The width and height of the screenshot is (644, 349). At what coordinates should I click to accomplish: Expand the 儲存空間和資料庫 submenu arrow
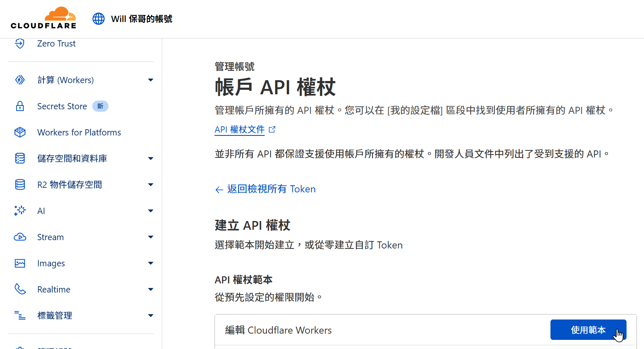[151, 158]
